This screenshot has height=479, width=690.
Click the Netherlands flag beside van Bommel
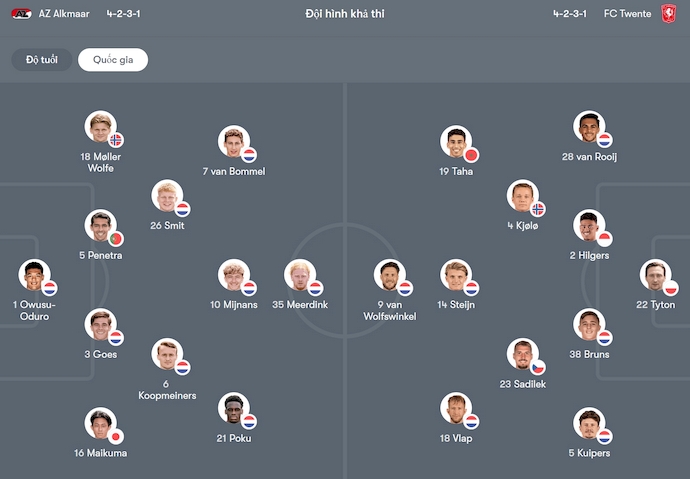click(x=249, y=155)
